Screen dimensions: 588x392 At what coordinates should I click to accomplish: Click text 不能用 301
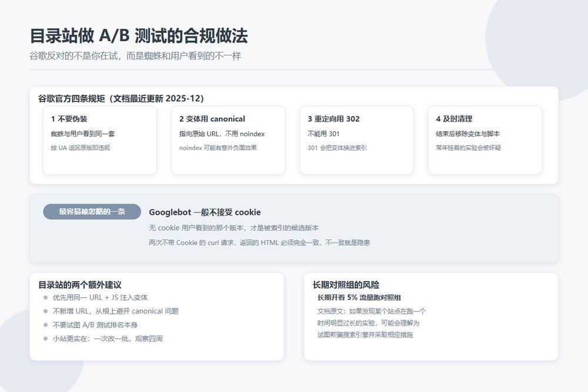pyautogui.click(x=323, y=134)
